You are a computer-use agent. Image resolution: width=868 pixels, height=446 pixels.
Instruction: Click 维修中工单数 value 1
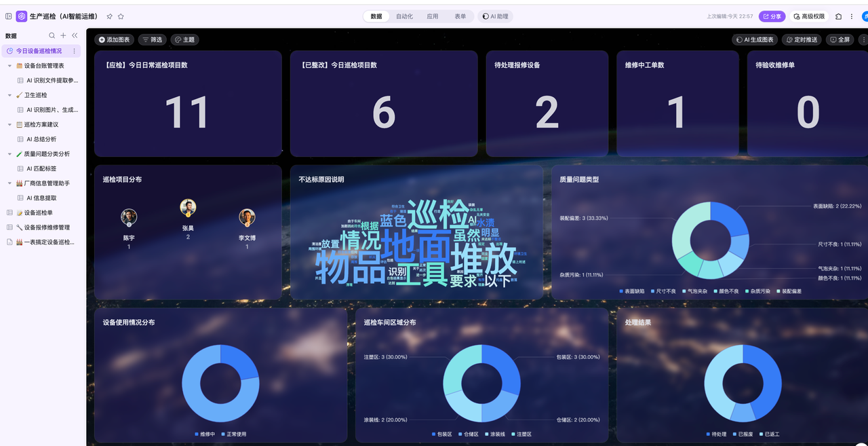tap(677, 113)
